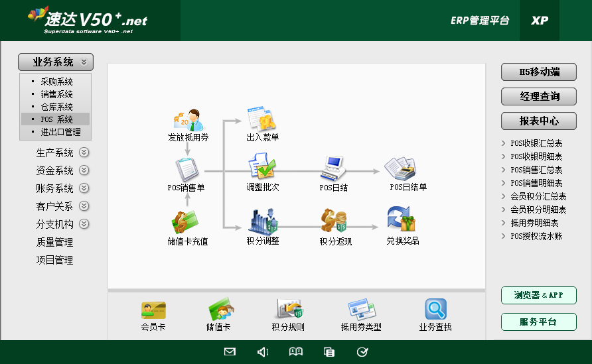Viewport: 592px width, 364px height.
Task: Open the POS收银汇总表 report link
Action: tap(536, 143)
